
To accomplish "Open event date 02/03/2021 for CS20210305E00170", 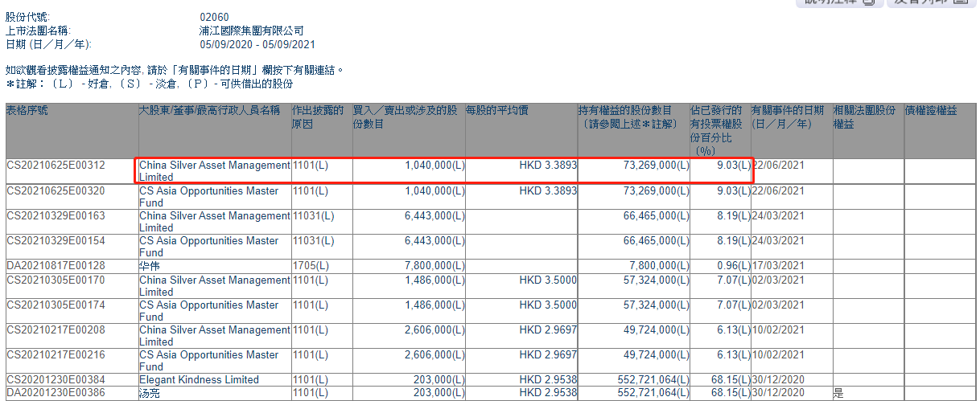I will 779,280.
